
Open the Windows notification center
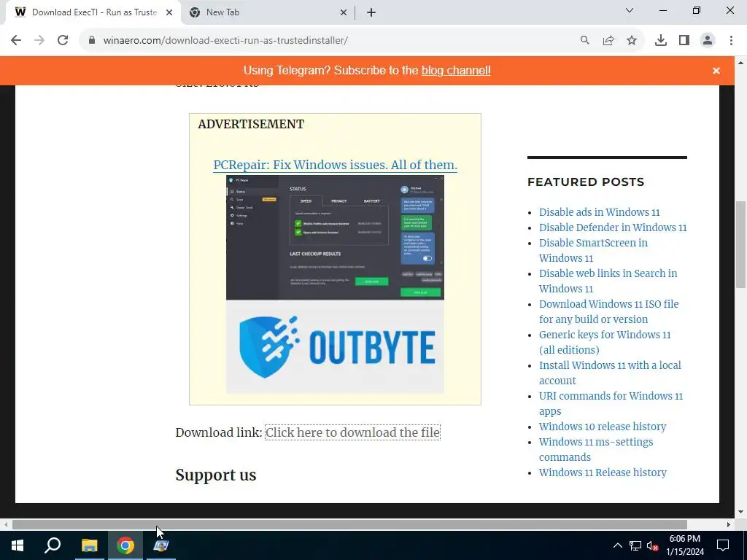coord(723,545)
